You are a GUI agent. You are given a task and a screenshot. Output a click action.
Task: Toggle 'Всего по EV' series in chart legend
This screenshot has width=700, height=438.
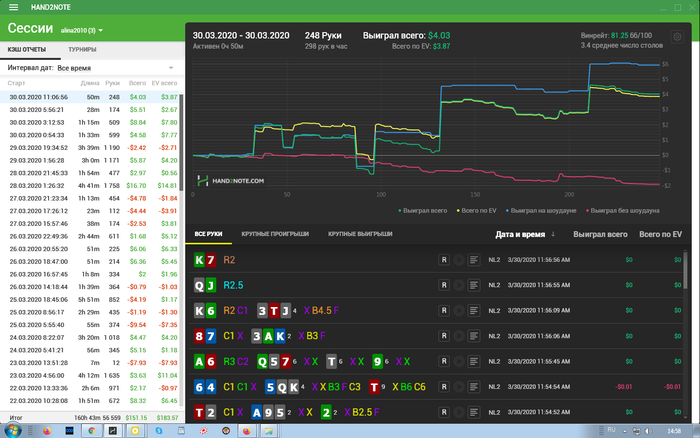[476, 211]
